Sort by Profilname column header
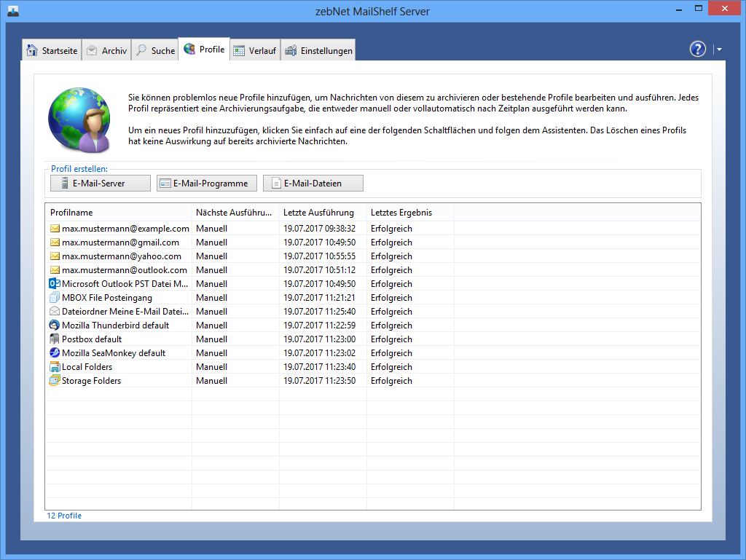Screen dimensions: 746x560 pyautogui.click(x=119, y=213)
